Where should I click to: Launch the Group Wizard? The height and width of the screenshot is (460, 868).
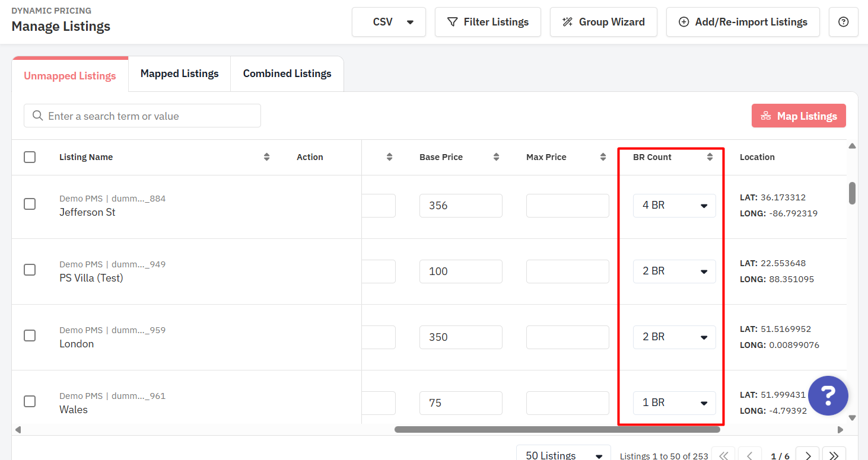pos(603,22)
